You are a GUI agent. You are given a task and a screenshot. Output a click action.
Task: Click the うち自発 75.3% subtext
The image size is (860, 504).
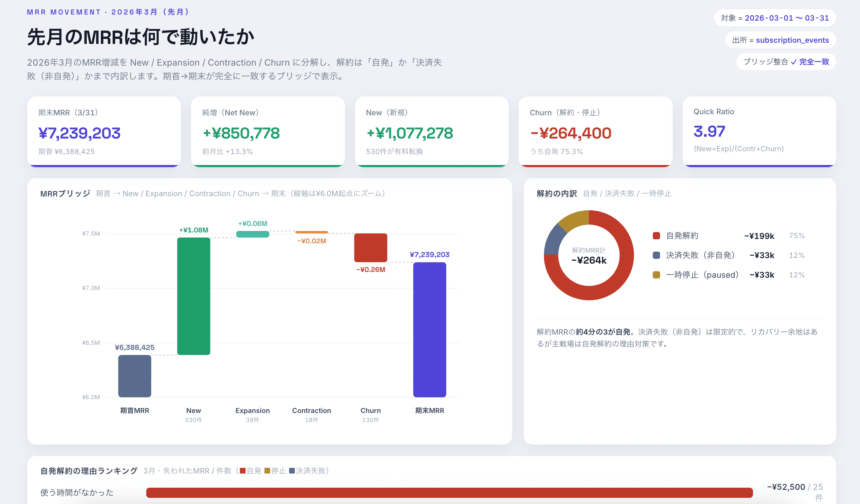[x=556, y=152]
